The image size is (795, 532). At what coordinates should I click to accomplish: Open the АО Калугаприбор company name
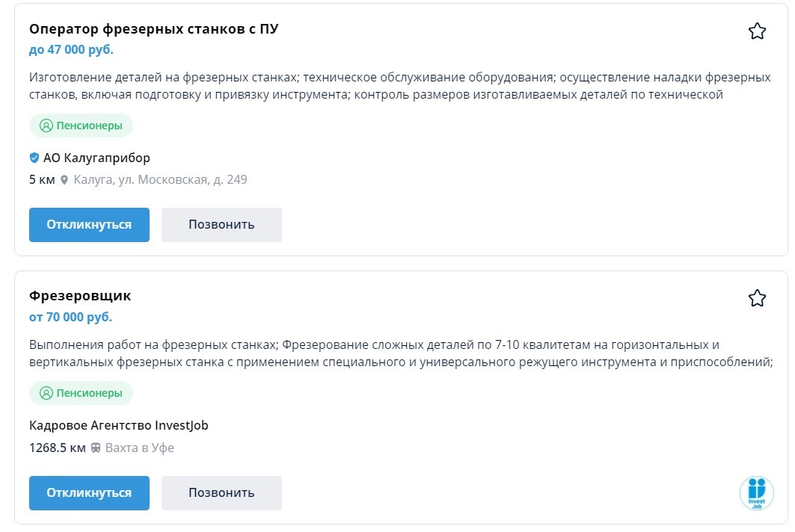(96, 158)
